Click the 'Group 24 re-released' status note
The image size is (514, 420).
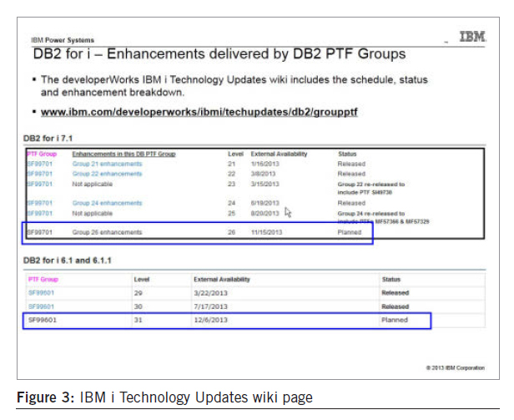[383, 217]
